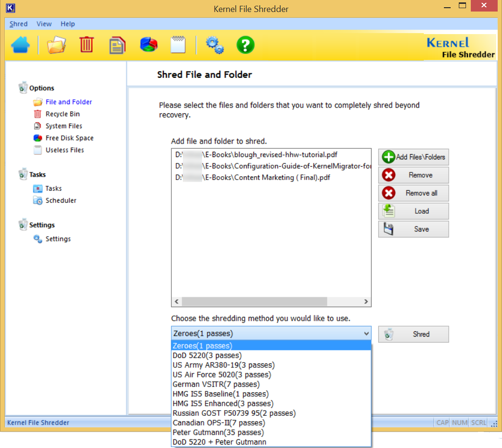The height and width of the screenshot is (448, 502).
Task: Click the Shred button
Action: (413, 334)
